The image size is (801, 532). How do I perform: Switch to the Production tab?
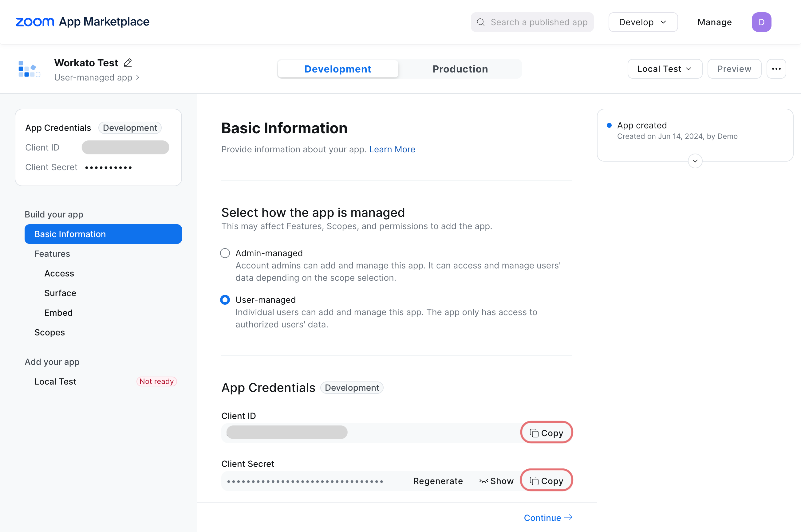(x=460, y=68)
